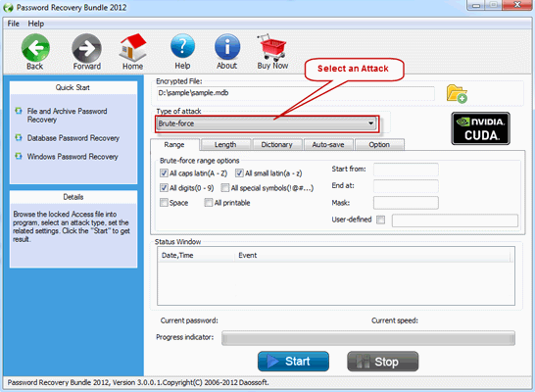The height and width of the screenshot is (392, 535).
Task: Open Database Password Recovery link
Action: 73,138
